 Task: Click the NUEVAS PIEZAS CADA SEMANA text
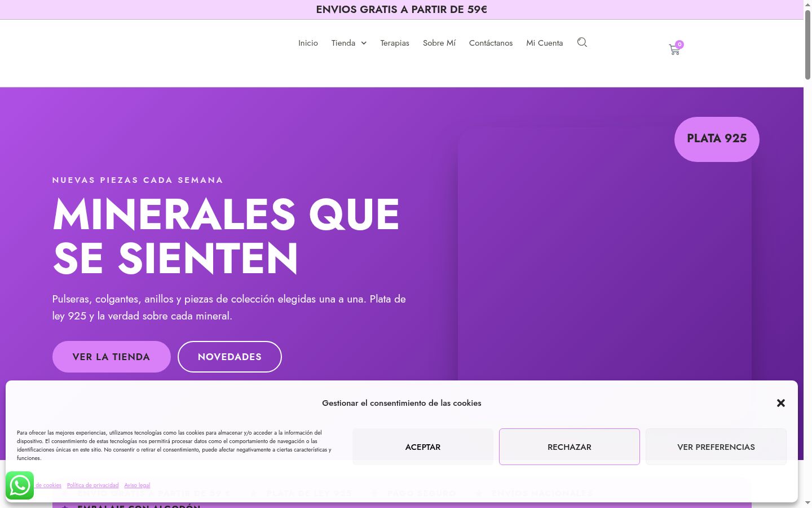click(138, 180)
